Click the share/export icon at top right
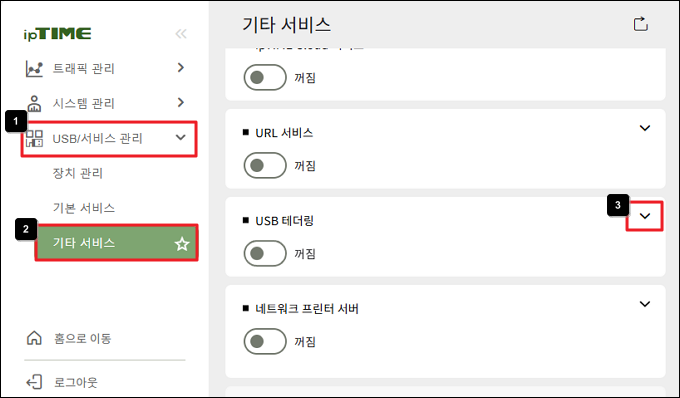The height and width of the screenshot is (398, 680). coord(641,24)
